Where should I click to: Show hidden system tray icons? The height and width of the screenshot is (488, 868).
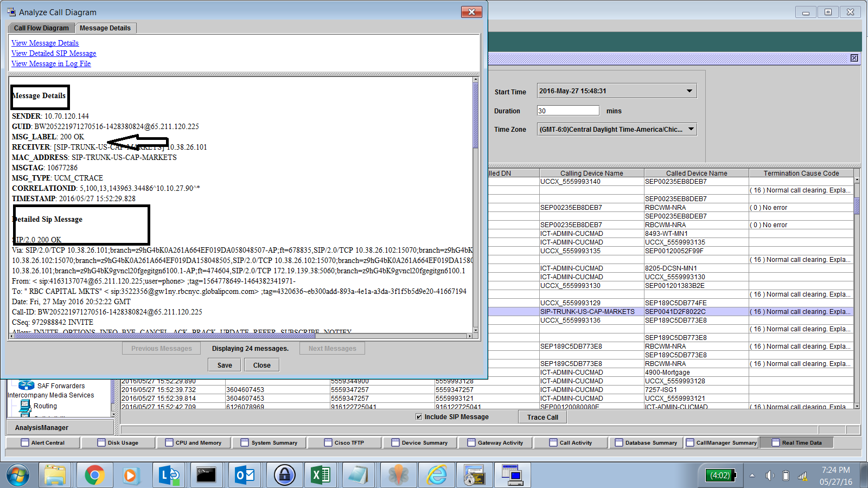(752, 476)
